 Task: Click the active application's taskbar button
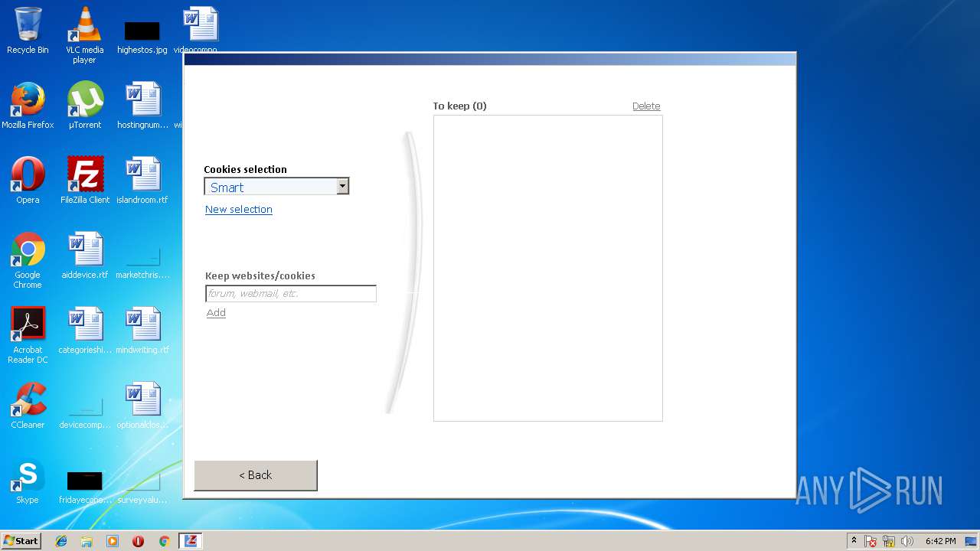click(x=191, y=541)
